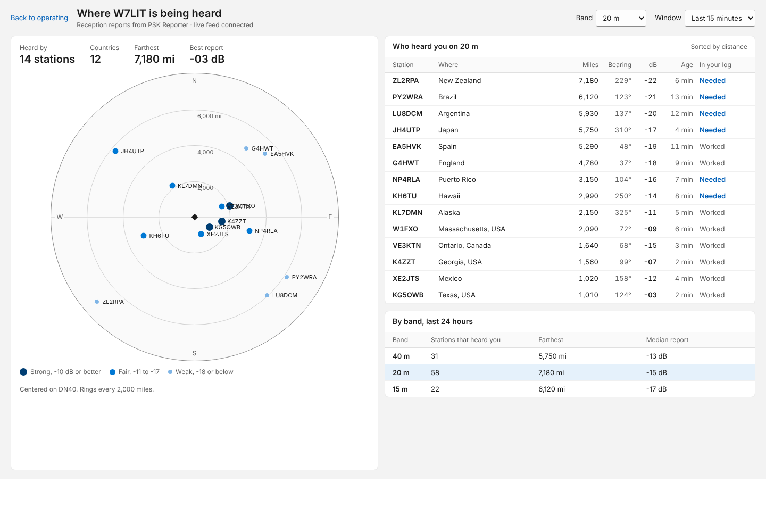Click the Sorted by distance label

pyautogui.click(x=719, y=47)
